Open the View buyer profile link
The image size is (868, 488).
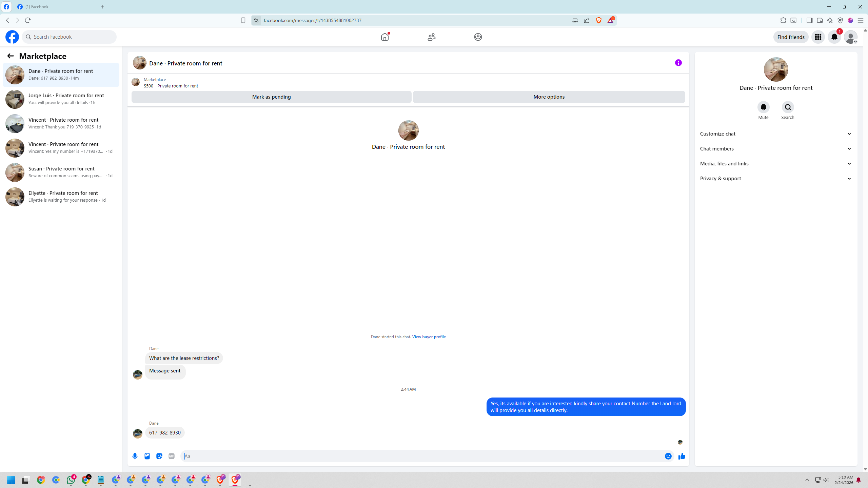(x=429, y=337)
